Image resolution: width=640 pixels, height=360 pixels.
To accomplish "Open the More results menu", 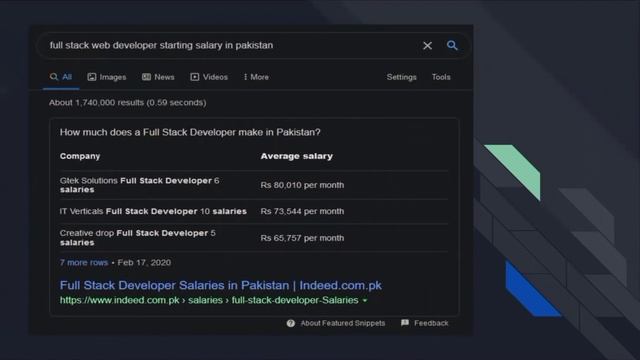I will coord(256,77).
